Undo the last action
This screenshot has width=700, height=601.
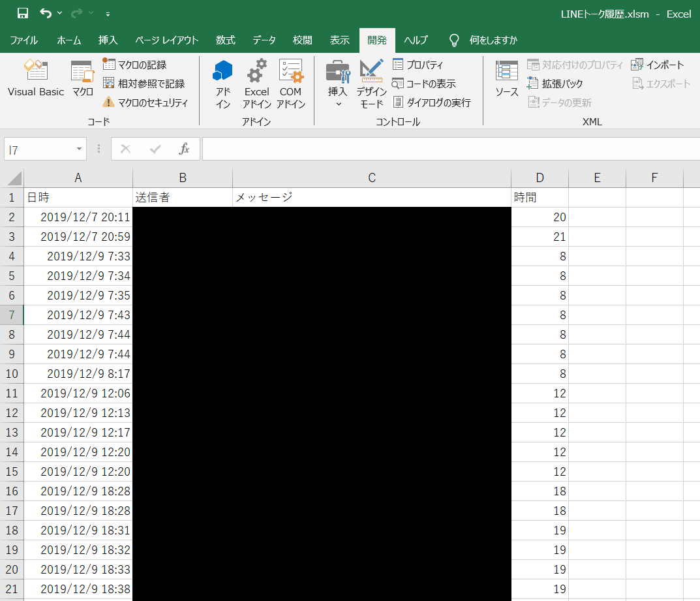[x=46, y=14]
